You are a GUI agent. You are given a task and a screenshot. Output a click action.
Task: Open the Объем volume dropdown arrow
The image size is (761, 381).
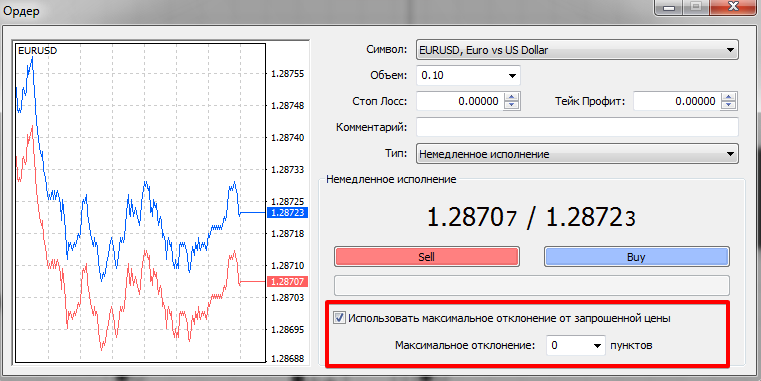tap(512, 76)
